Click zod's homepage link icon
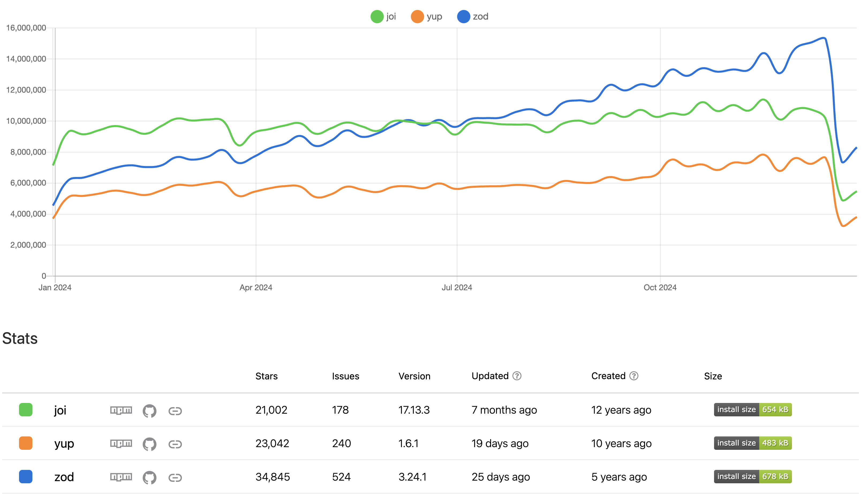The width and height of the screenshot is (868, 498). [175, 477]
